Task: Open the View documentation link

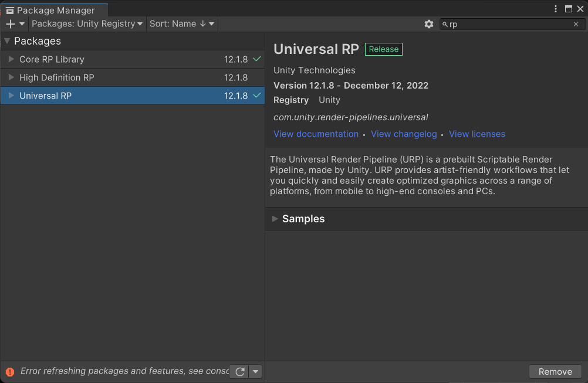Action: (316, 134)
